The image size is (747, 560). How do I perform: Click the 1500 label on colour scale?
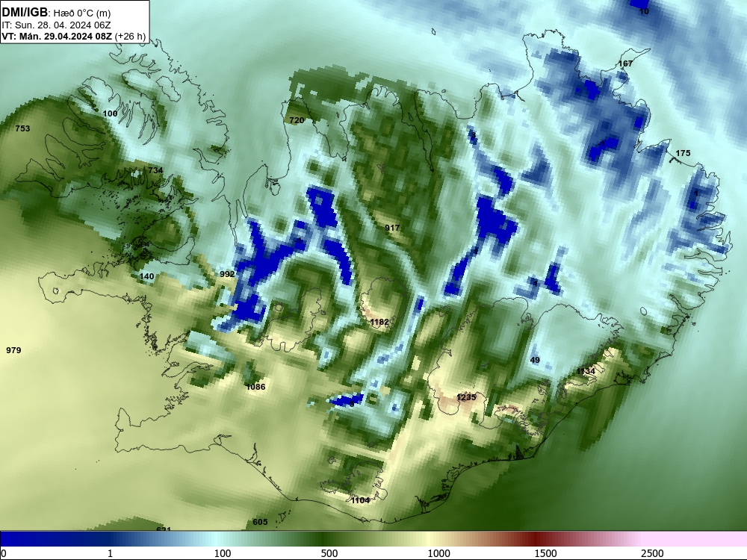[545, 553]
